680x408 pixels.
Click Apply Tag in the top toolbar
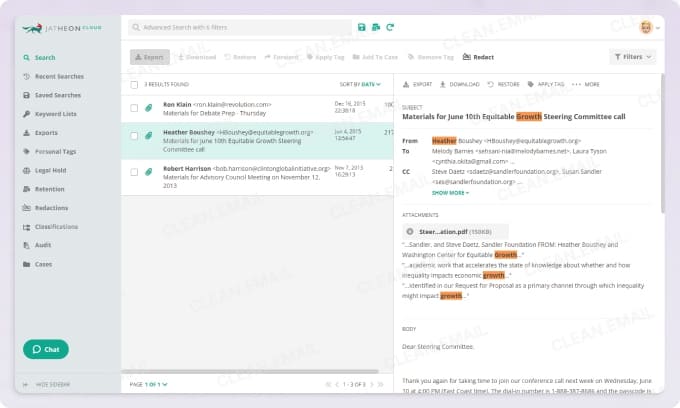tap(325, 57)
